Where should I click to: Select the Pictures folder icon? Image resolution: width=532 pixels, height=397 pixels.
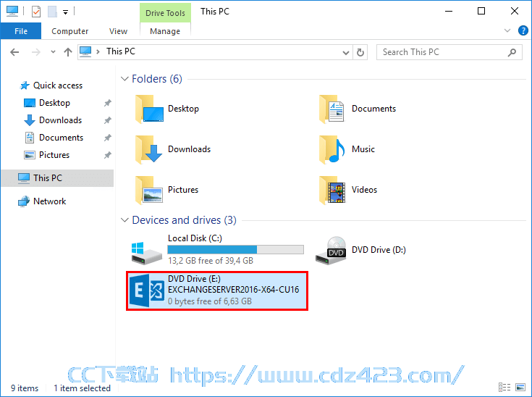click(x=149, y=191)
